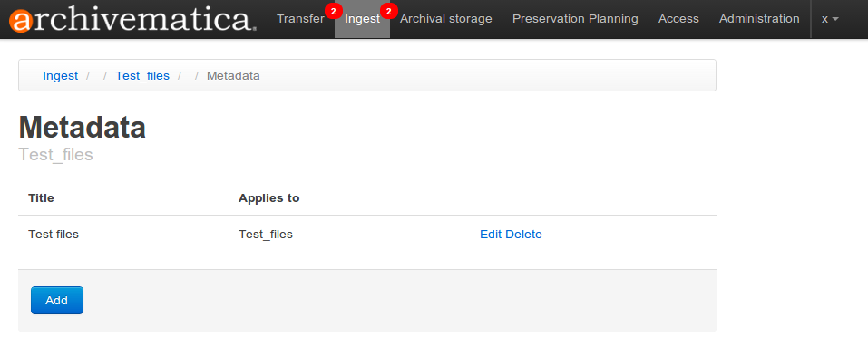
Task: Click the red notification badge on Ingest
Action: 388,11
